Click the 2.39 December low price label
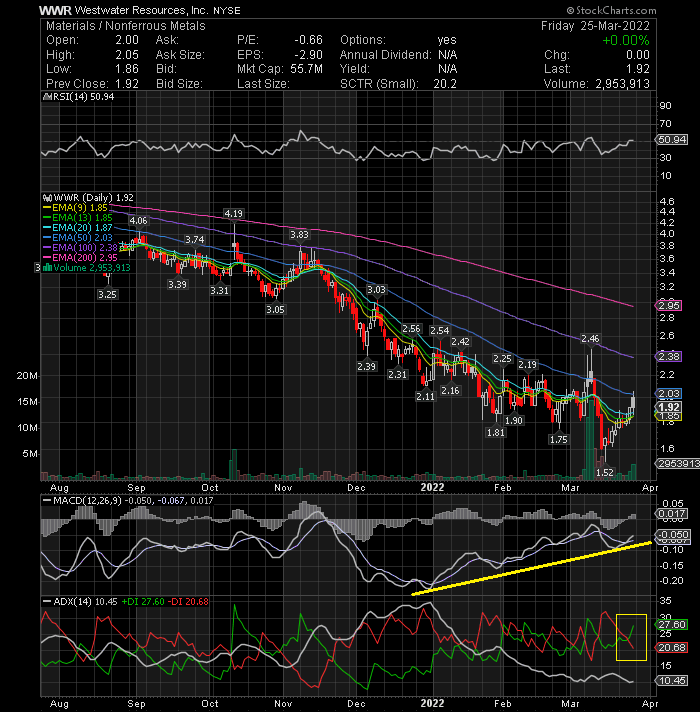This screenshot has height=712, width=700. 366,366
